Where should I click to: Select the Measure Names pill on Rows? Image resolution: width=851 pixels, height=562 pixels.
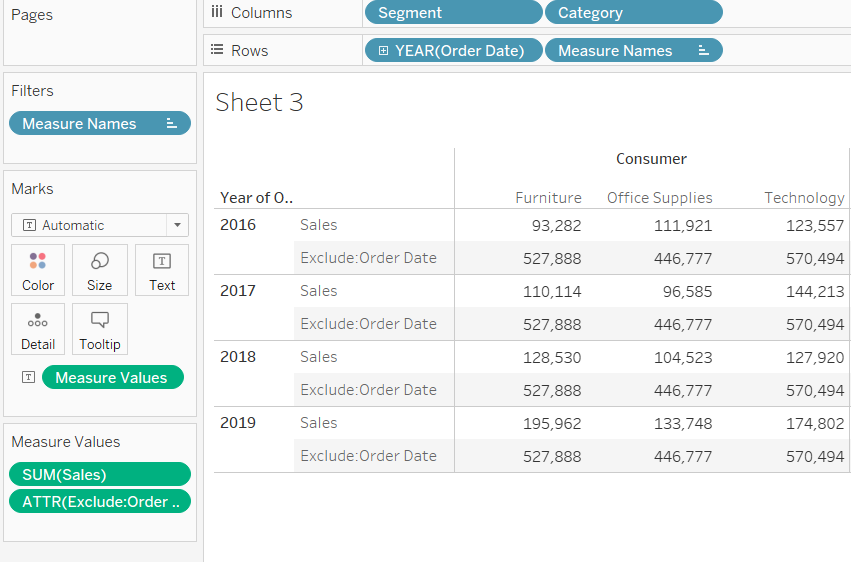pyautogui.click(x=633, y=50)
